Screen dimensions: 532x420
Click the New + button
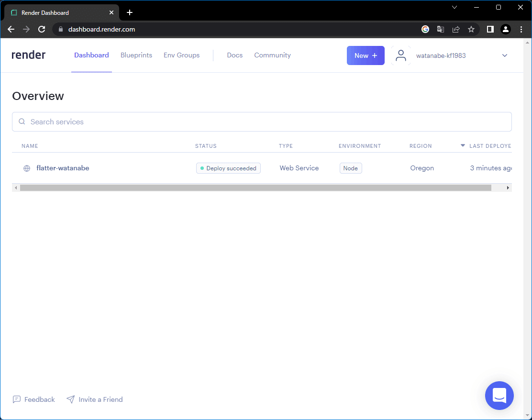coord(366,55)
